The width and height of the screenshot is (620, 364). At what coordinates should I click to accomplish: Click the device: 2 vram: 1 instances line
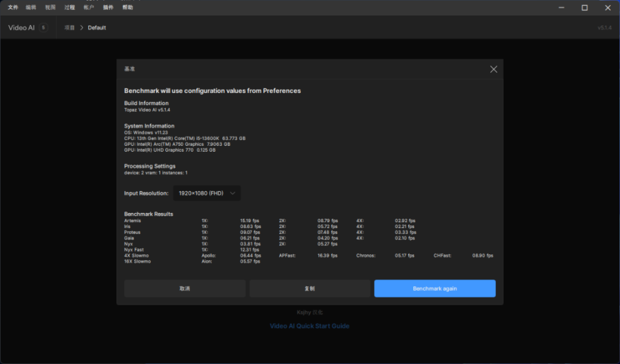pos(156,173)
